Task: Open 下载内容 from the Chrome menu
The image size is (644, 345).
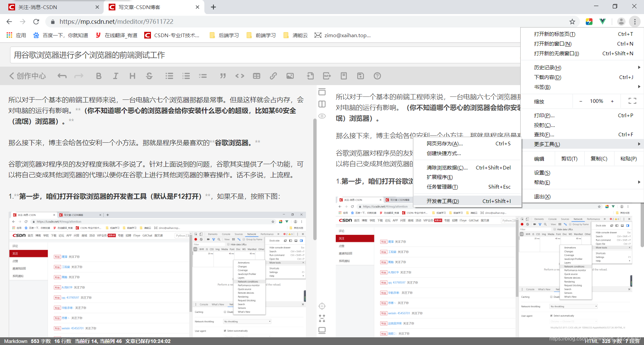Action: [x=582, y=77]
